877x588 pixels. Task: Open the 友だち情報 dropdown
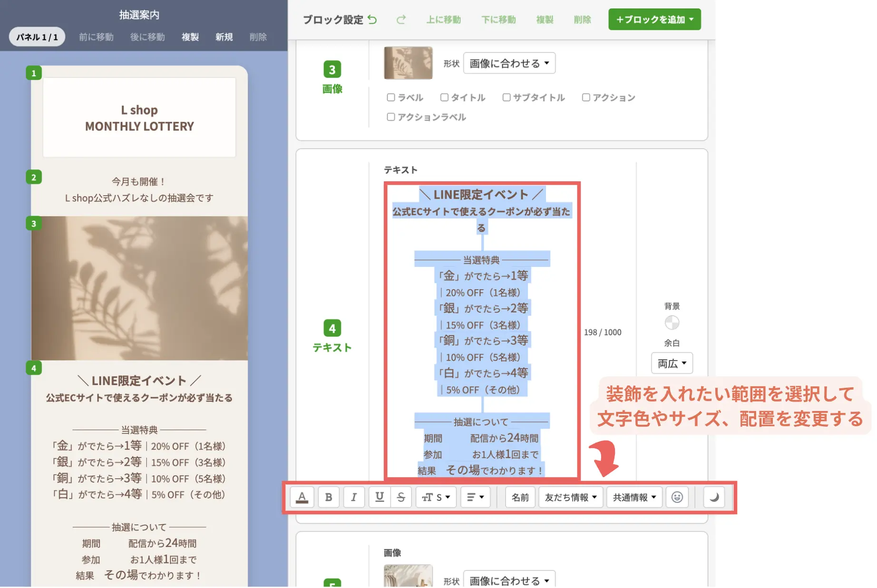coord(571,498)
